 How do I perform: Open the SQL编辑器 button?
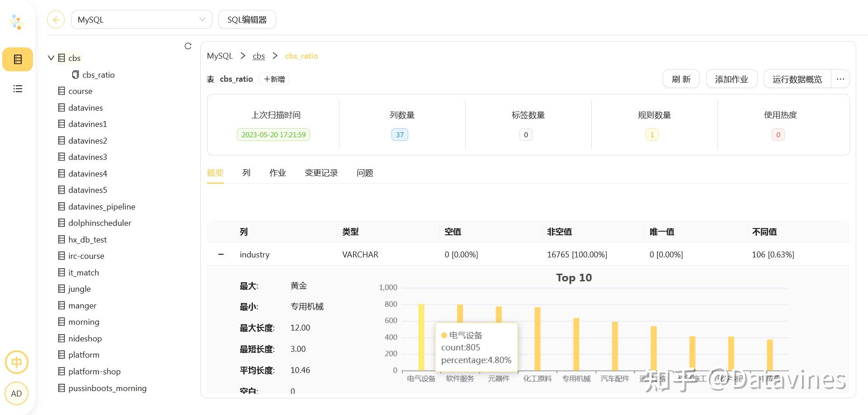pos(247,20)
